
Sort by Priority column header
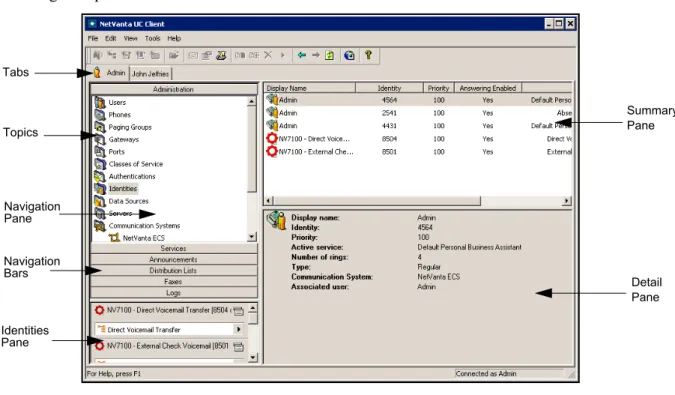click(x=439, y=88)
